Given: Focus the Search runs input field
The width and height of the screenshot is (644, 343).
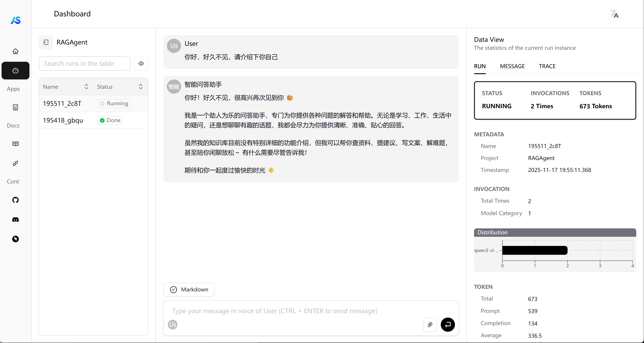Looking at the screenshot, I should pyautogui.click(x=84, y=64).
